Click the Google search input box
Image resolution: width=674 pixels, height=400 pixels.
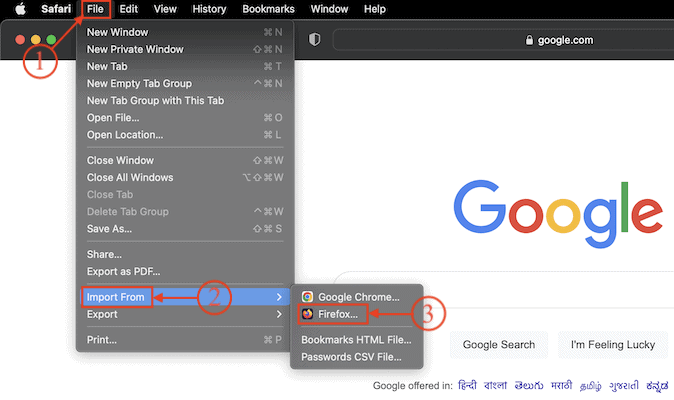(504, 290)
